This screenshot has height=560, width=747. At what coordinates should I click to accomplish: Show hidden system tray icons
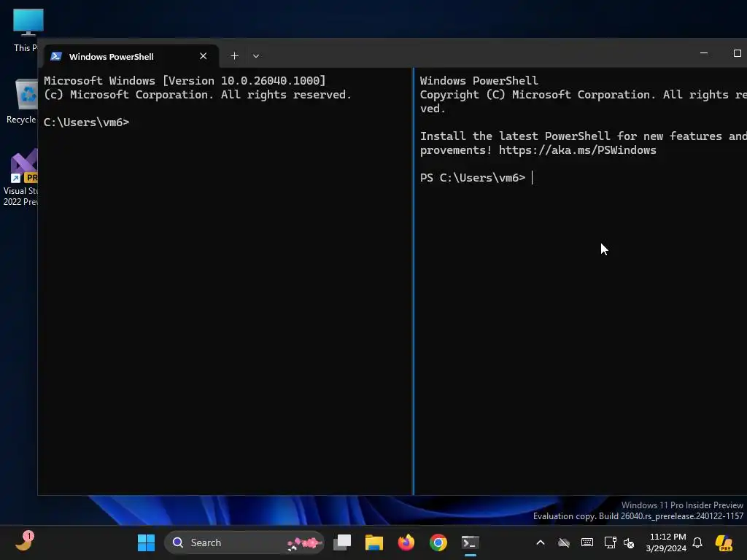541,542
